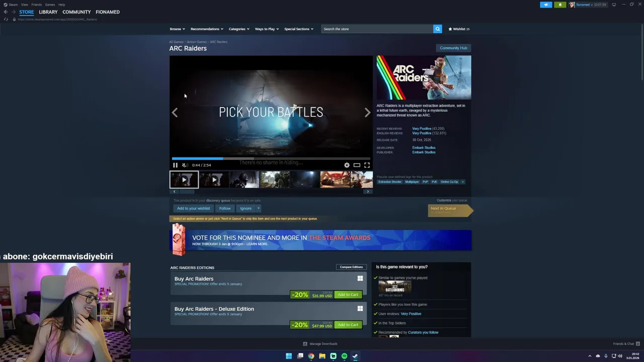
Task: Show hidden system tray icons
Action: tap(590, 356)
